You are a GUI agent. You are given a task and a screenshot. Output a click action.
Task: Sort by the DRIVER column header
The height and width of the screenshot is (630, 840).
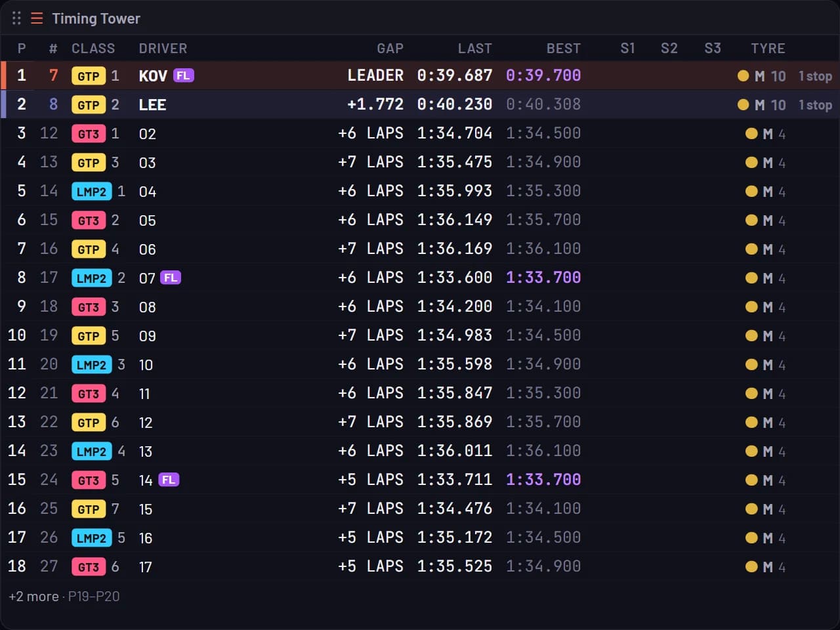pyautogui.click(x=163, y=49)
